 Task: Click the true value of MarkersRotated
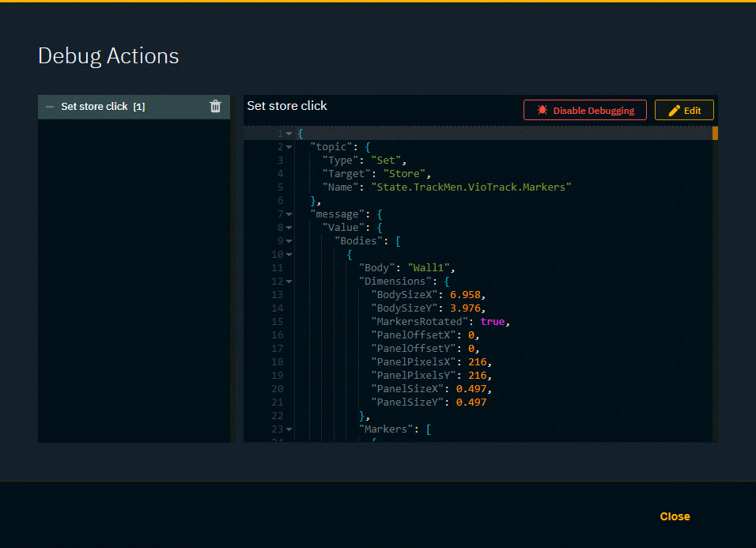[493, 321]
